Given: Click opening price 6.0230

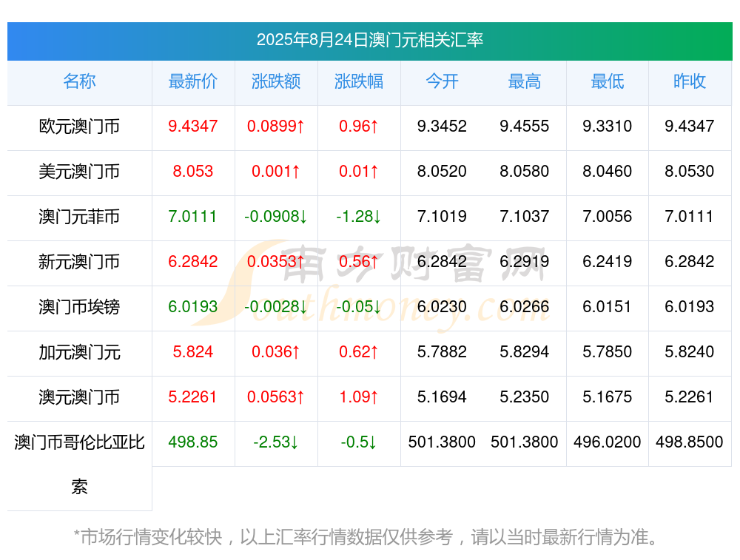Looking at the screenshot, I should pyautogui.click(x=442, y=307).
